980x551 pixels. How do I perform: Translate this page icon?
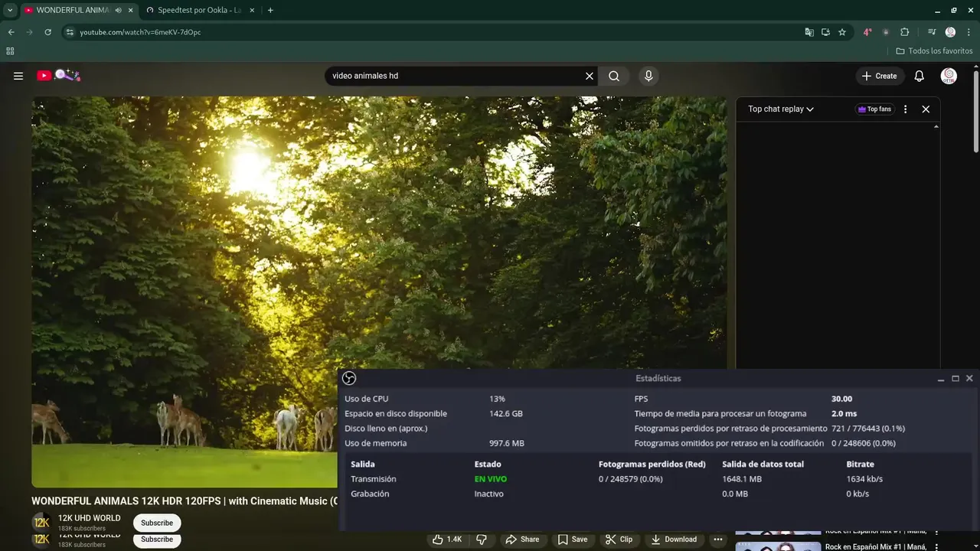coord(809,32)
